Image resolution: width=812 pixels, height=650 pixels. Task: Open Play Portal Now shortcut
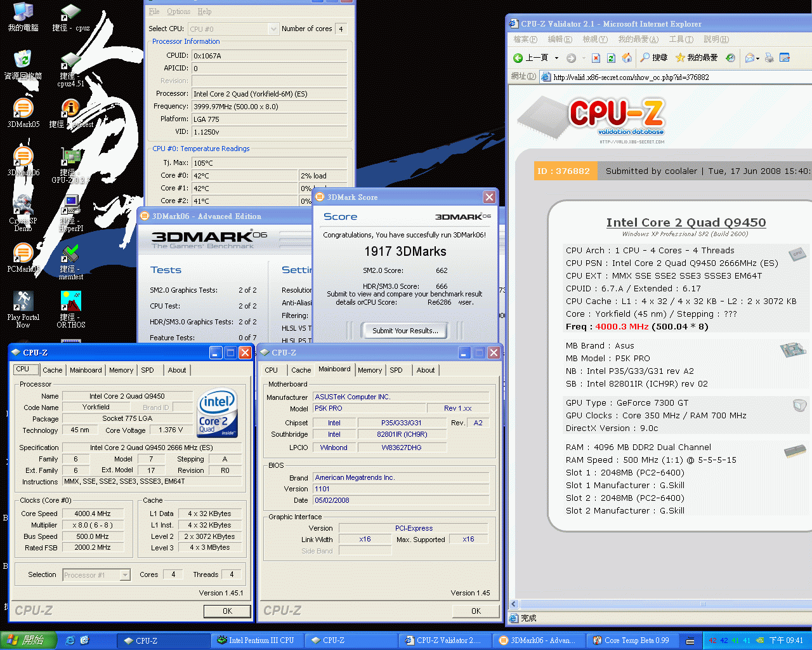point(23,309)
